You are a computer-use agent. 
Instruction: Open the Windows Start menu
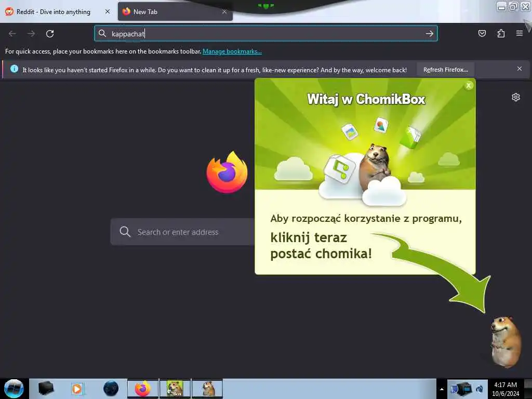pyautogui.click(x=14, y=389)
